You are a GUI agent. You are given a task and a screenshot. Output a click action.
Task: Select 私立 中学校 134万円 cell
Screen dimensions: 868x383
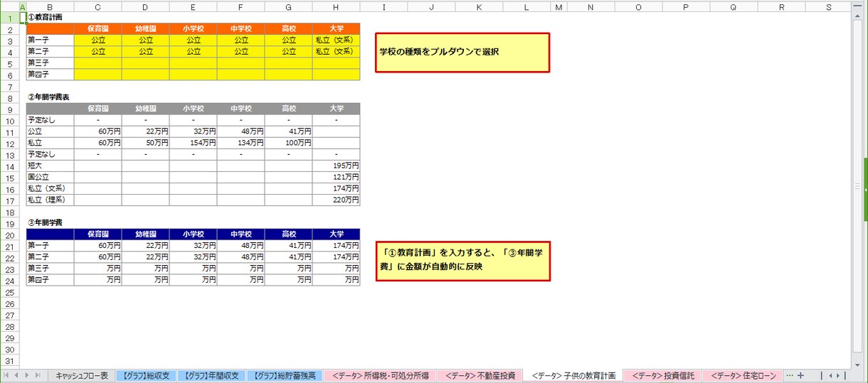click(x=240, y=143)
